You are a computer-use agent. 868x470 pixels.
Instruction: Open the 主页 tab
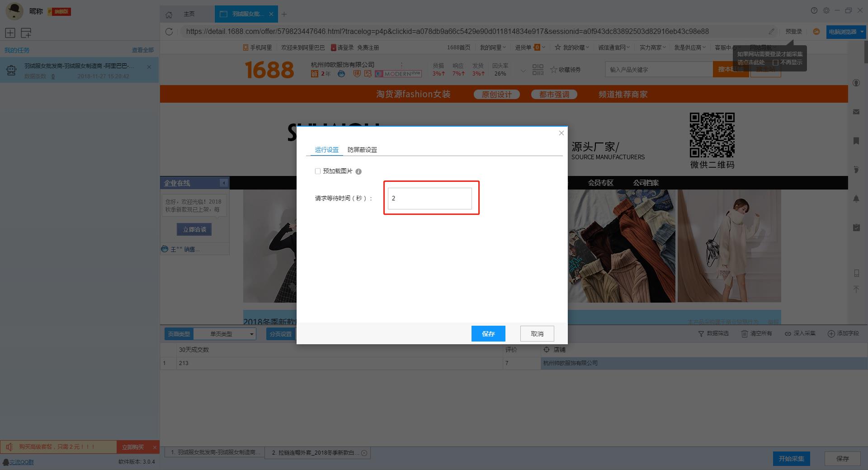click(189, 14)
